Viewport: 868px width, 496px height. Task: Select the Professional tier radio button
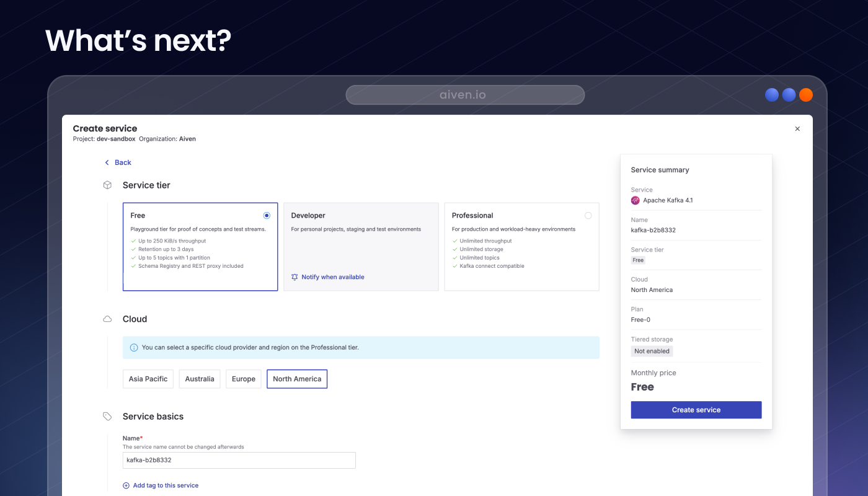coord(588,216)
